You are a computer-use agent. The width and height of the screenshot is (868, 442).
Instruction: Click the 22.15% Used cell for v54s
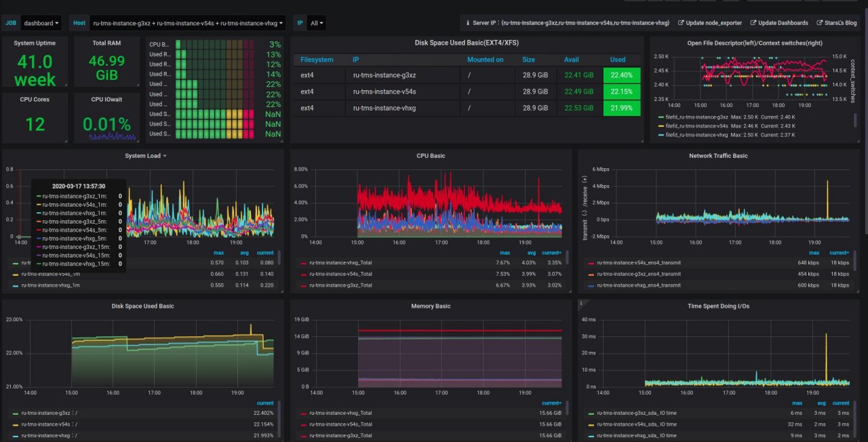click(x=621, y=92)
